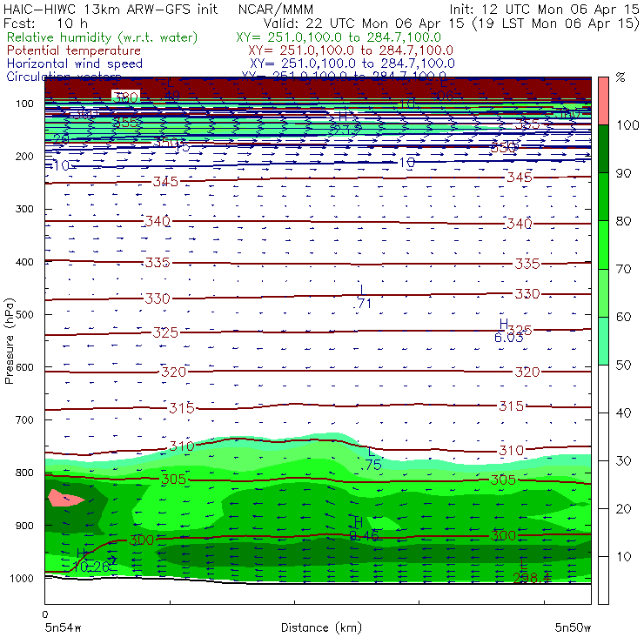Click the 90–100% dark green color bar segment
The width and height of the screenshot is (644, 644).
[x=603, y=149]
